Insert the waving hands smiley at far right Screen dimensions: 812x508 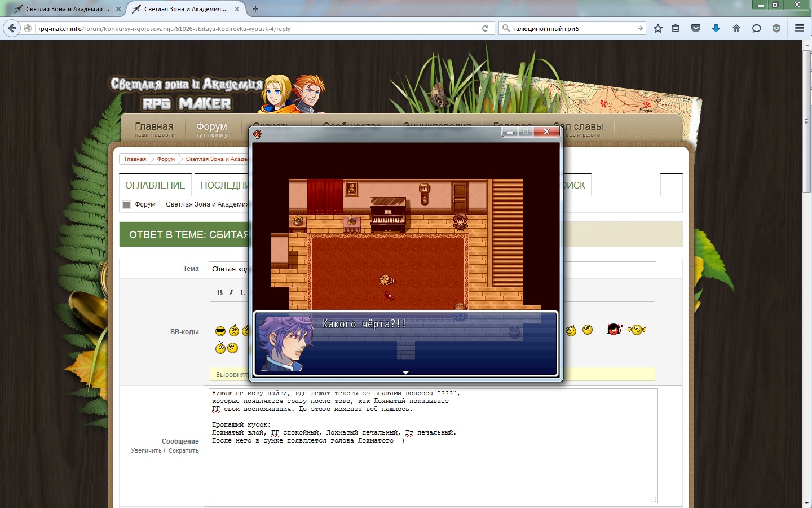pos(637,330)
